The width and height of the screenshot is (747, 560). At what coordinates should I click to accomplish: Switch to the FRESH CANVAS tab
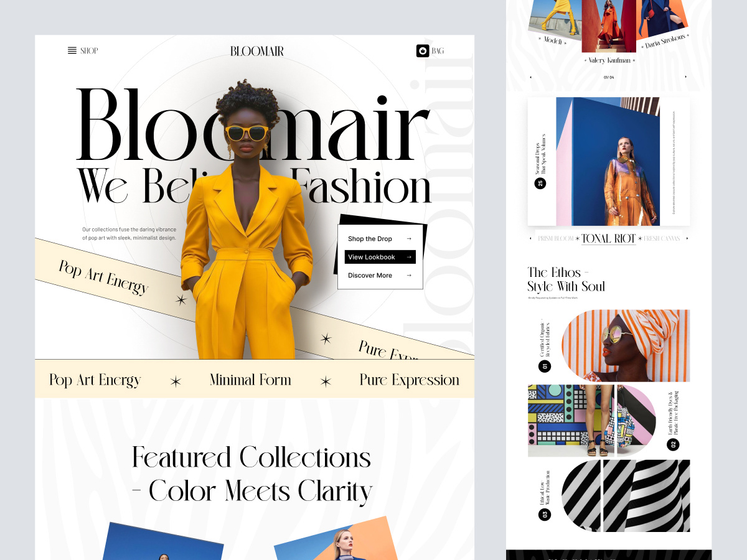pyautogui.click(x=662, y=238)
